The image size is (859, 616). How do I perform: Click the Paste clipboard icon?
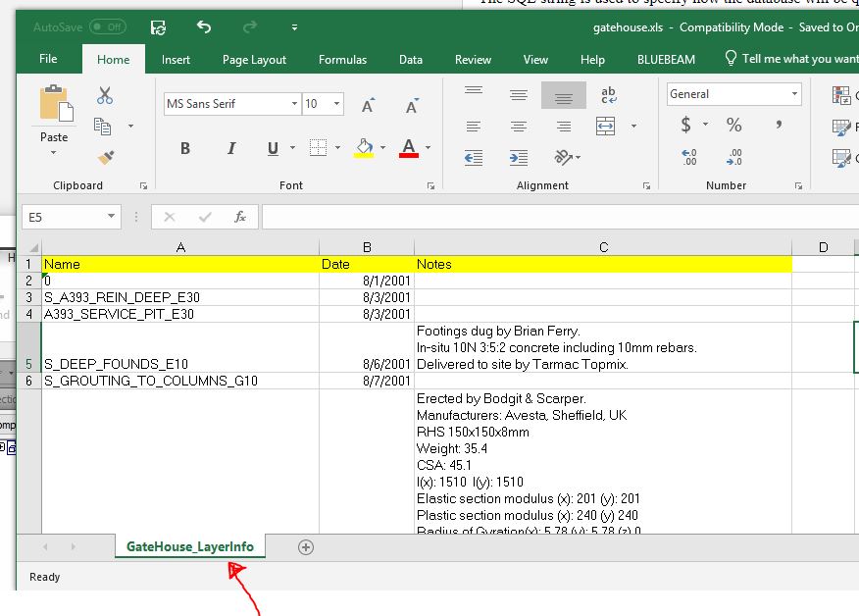(x=55, y=103)
